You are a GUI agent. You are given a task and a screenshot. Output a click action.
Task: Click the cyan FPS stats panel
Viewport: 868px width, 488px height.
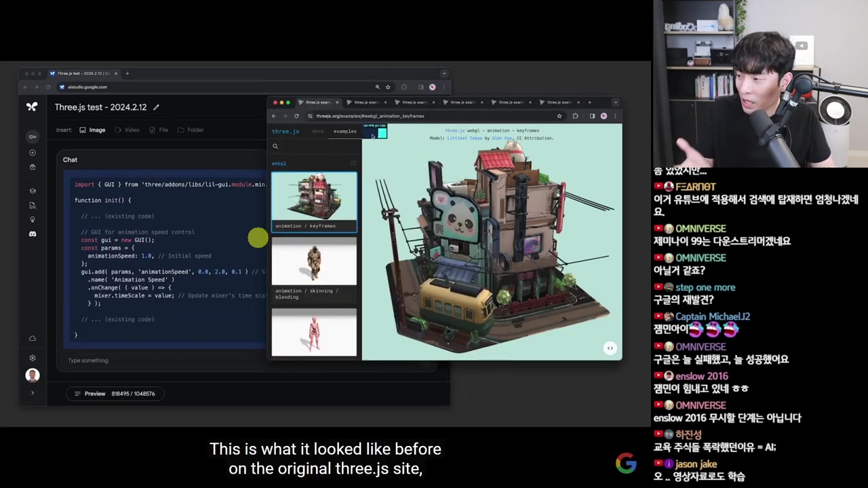pos(374,131)
